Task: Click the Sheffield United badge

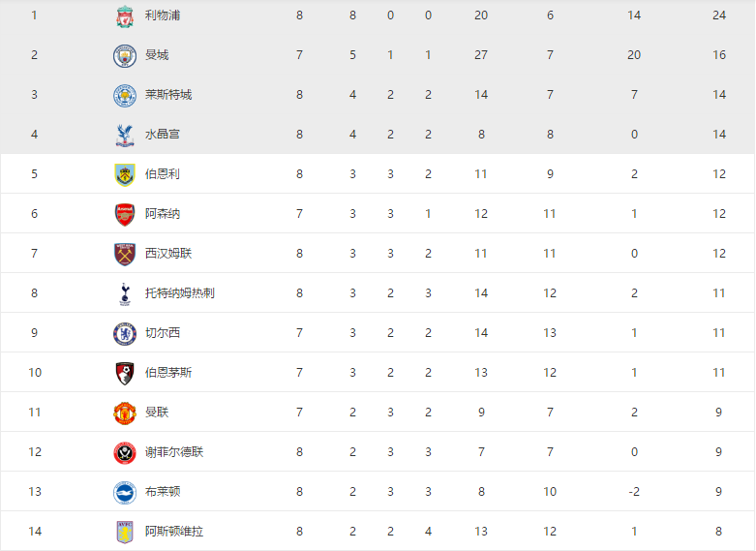Action: click(x=125, y=453)
